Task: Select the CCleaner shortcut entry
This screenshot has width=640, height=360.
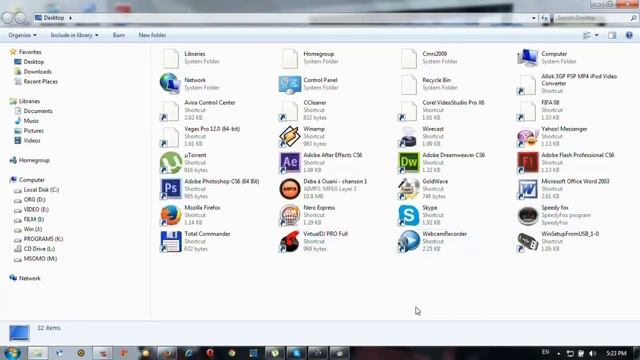Action: [x=303, y=110]
